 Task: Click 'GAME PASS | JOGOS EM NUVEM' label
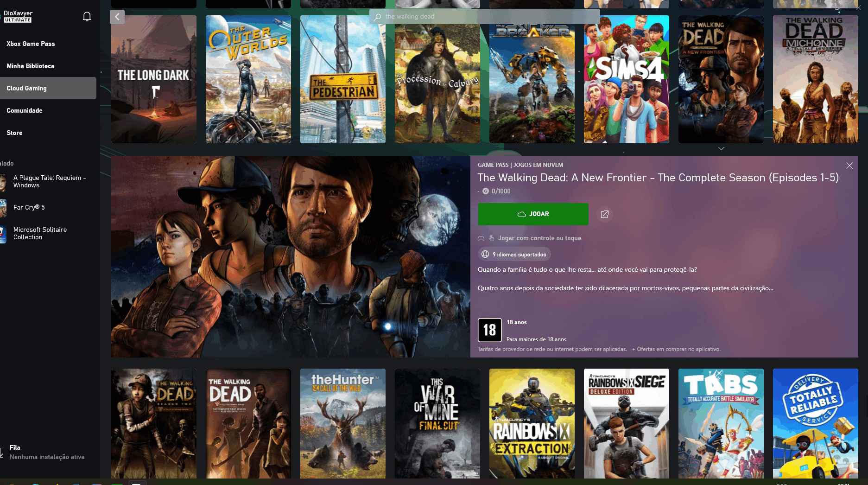[520, 165]
